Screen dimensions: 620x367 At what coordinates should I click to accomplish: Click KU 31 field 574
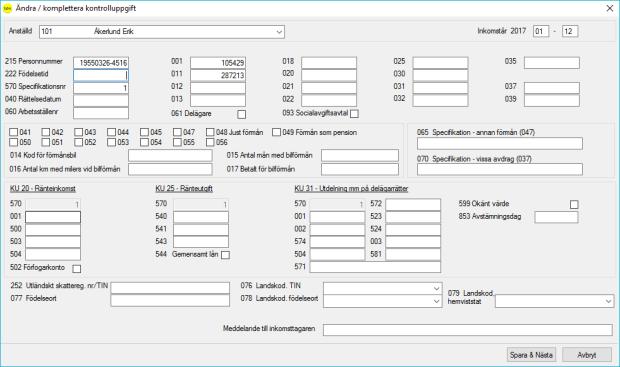coord(337,242)
